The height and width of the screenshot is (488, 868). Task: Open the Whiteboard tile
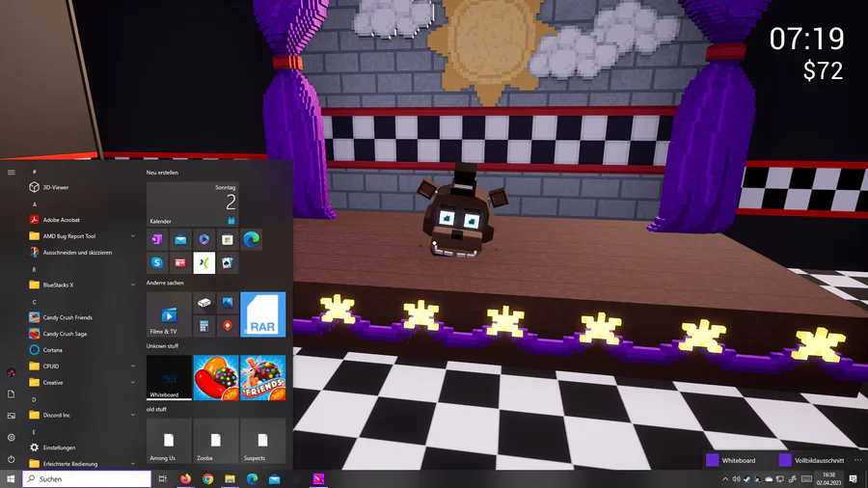pyautogui.click(x=169, y=377)
